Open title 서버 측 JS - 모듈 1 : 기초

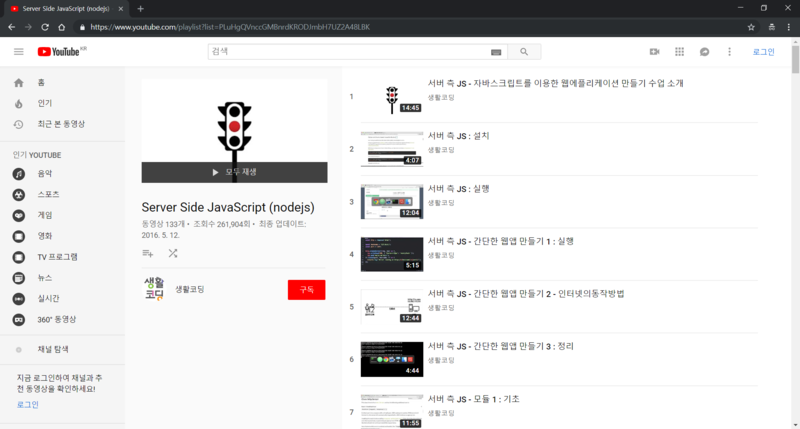point(473,399)
